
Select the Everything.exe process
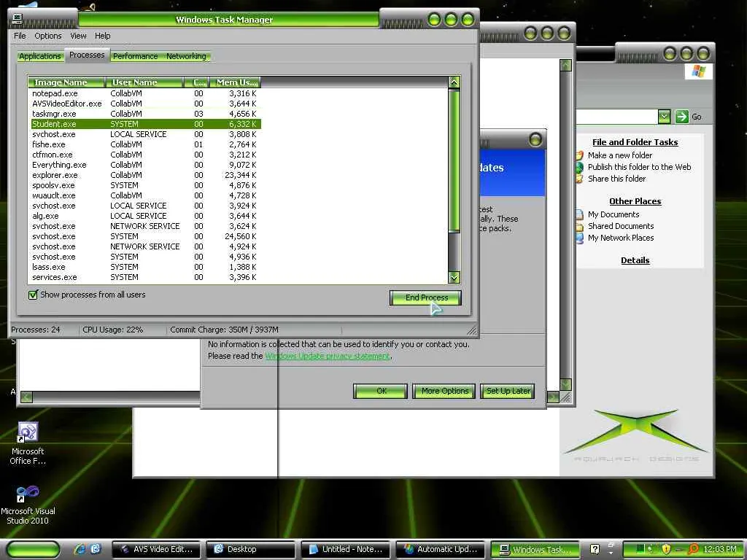pos(145,165)
